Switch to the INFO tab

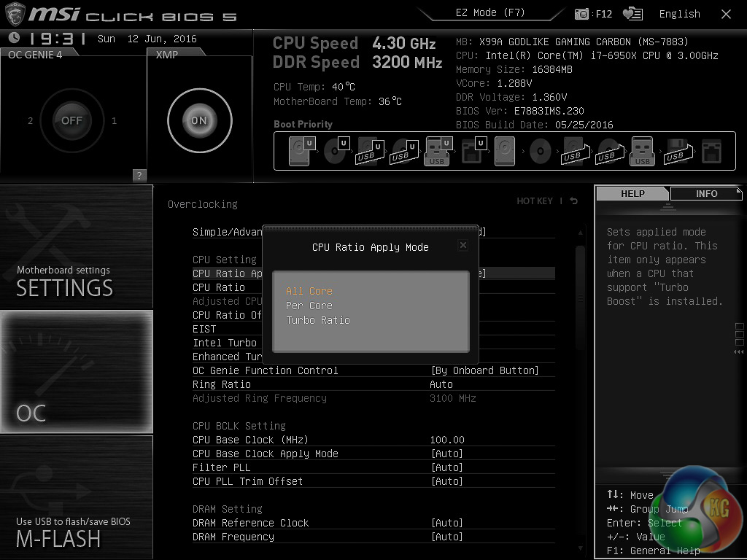pyautogui.click(x=706, y=193)
